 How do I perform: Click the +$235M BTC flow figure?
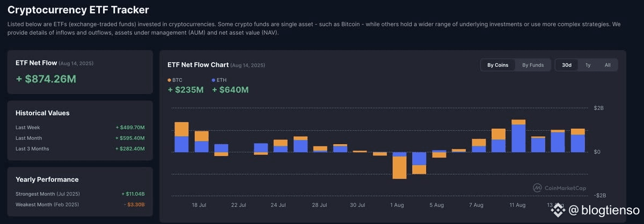(x=186, y=90)
